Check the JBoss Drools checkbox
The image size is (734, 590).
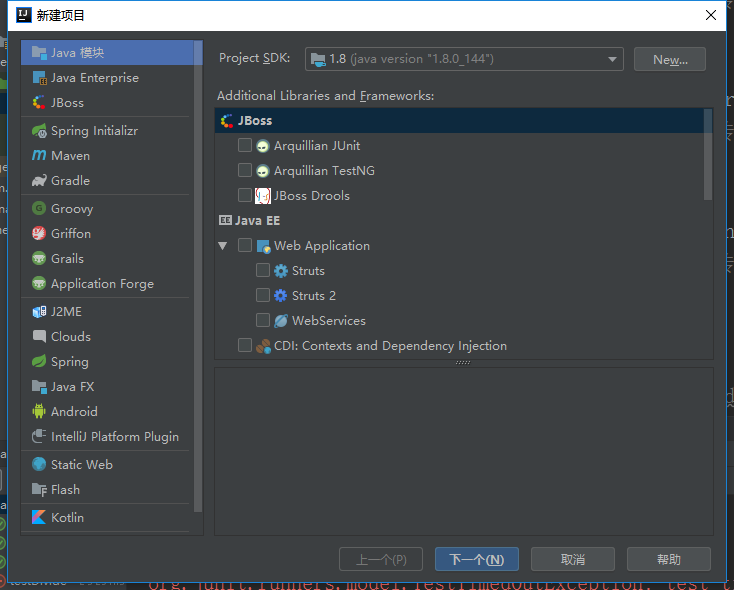[245, 195]
